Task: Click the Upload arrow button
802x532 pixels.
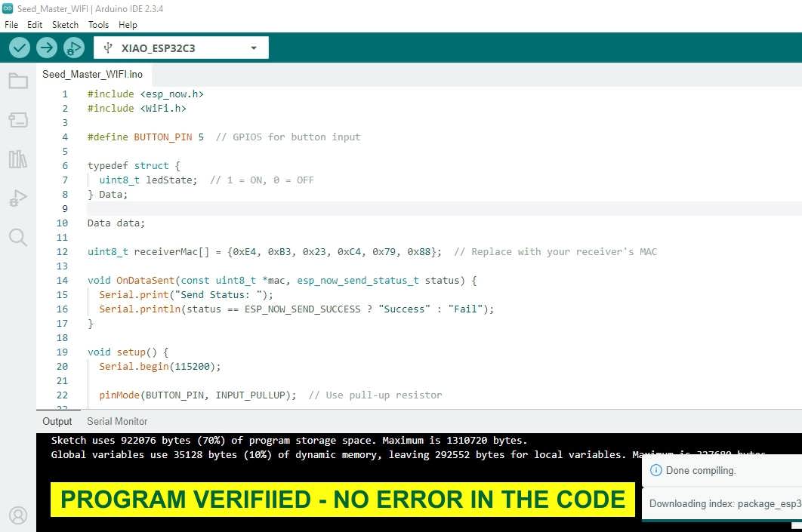Action: tap(47, 48)
